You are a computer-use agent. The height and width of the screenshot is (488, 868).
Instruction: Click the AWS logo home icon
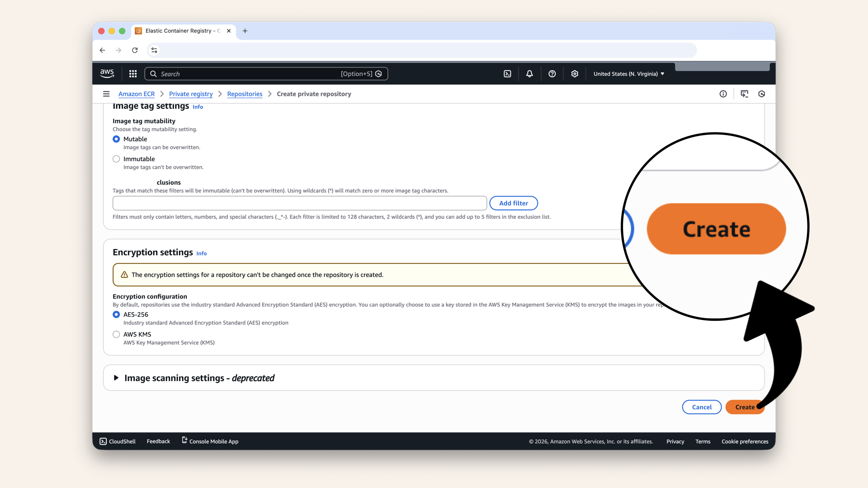point(107,74)
